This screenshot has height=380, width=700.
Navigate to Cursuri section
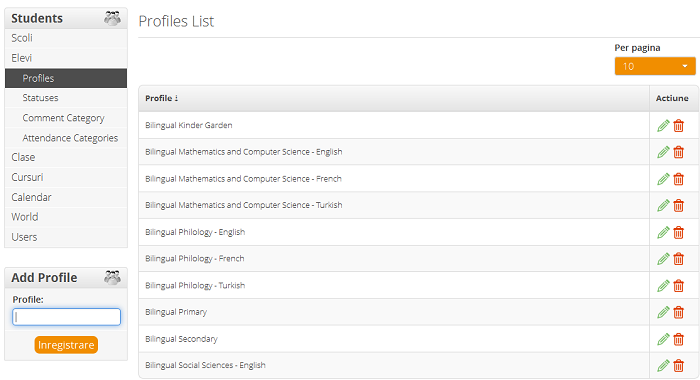[66, 177]
